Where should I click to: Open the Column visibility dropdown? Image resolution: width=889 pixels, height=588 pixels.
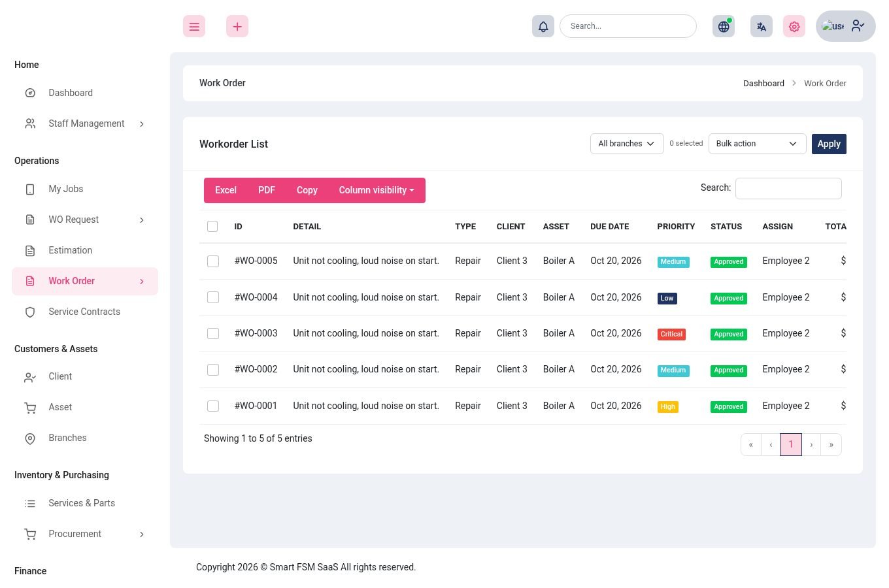click(377, 190)
